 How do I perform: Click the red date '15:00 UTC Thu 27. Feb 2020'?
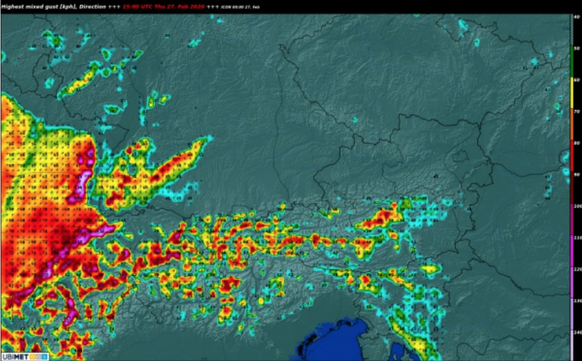pos(163,7)
